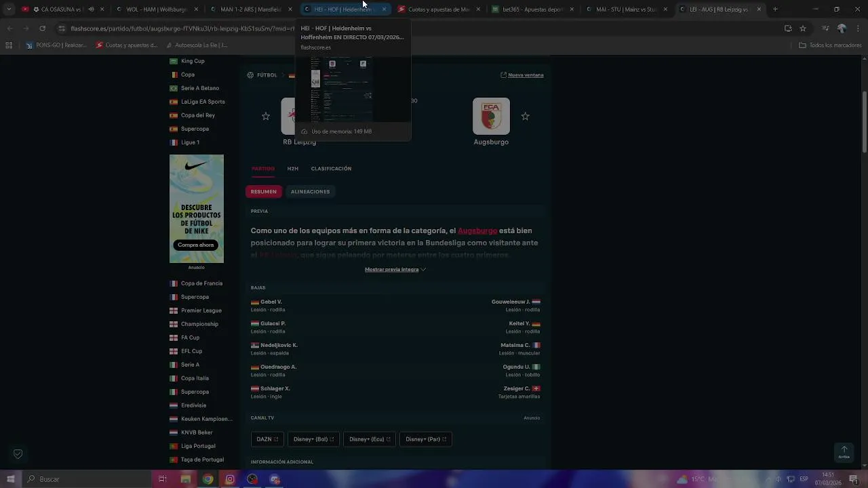Open King Cup league in sidebar

(193, 61)
